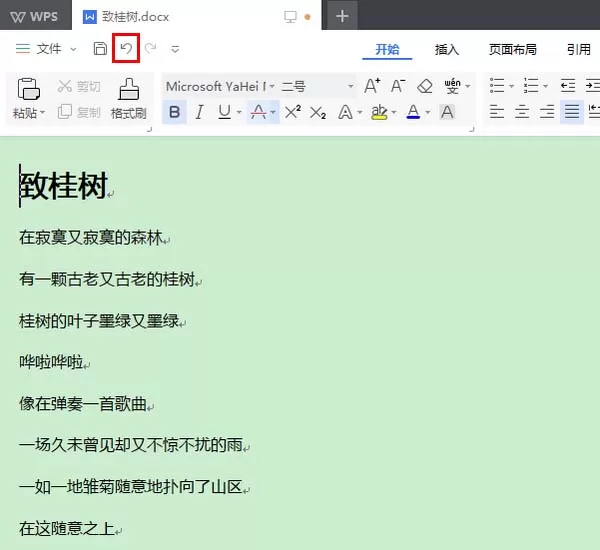Open the 页面布局 tab

click(512, 49)
